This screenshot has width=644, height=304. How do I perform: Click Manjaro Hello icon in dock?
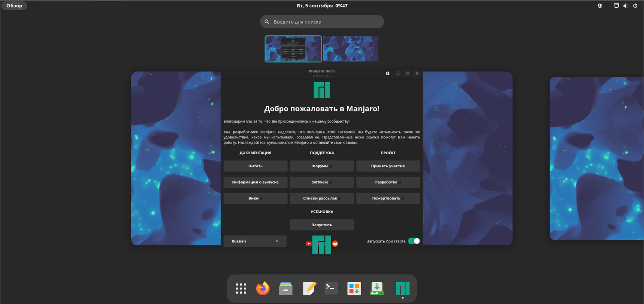coord(403,289)
